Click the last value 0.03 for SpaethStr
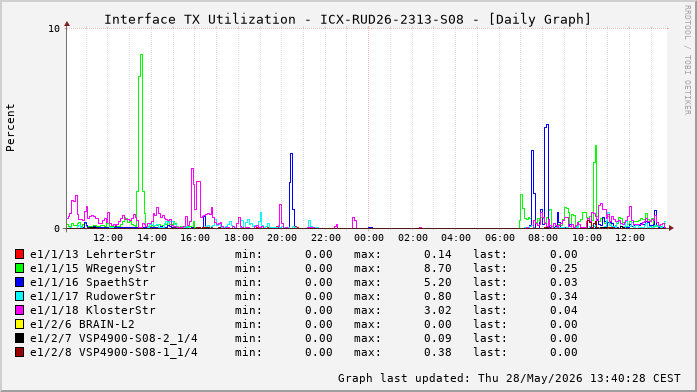697x392 pixels. 564,282
